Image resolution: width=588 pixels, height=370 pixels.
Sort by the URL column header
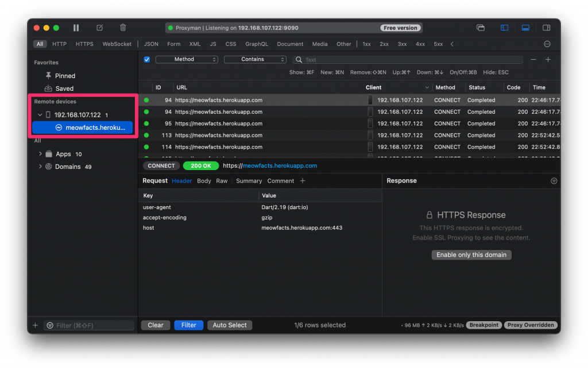(182, 87)
